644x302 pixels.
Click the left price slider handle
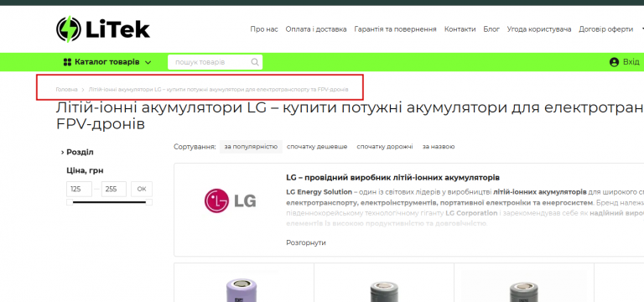tap(70, 202)
